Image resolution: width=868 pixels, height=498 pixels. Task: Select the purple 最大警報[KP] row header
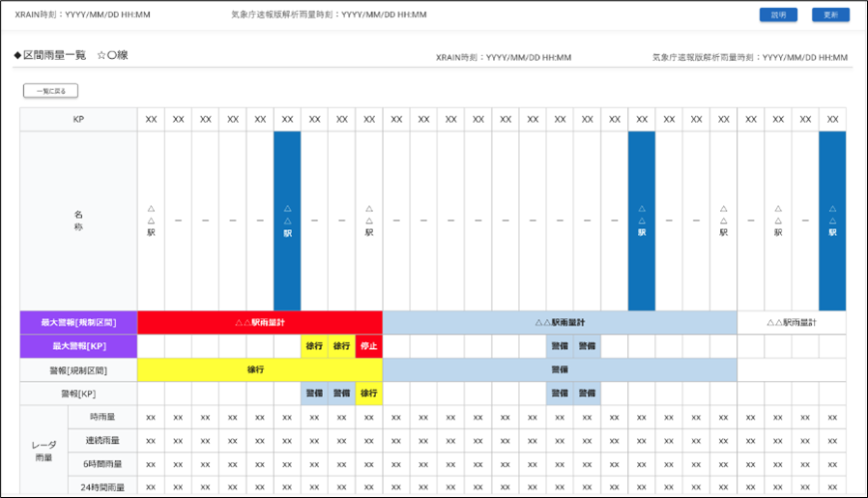[x=78, y=346]
